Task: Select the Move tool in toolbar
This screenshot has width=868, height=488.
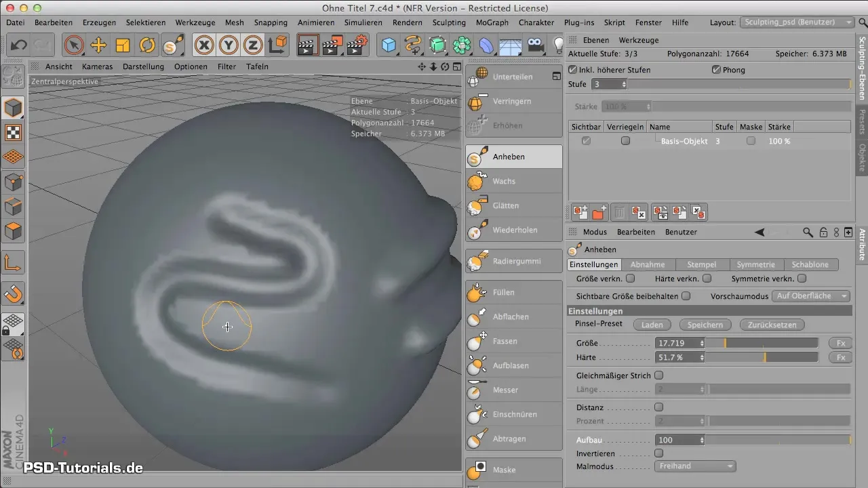Action: (98, 45)
